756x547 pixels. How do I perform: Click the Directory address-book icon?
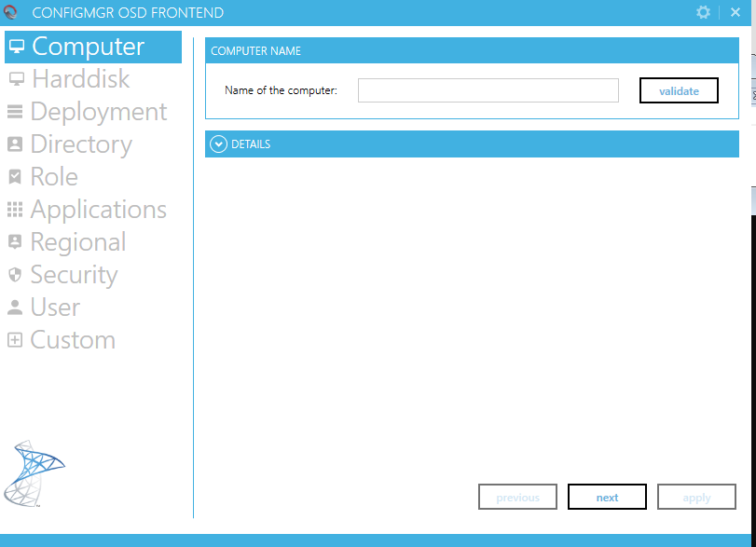coord(14,144)
